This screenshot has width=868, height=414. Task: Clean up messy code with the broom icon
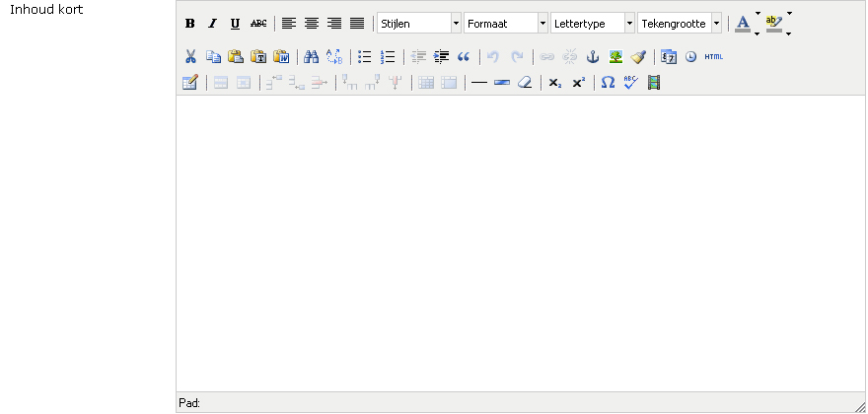[638, 56]
